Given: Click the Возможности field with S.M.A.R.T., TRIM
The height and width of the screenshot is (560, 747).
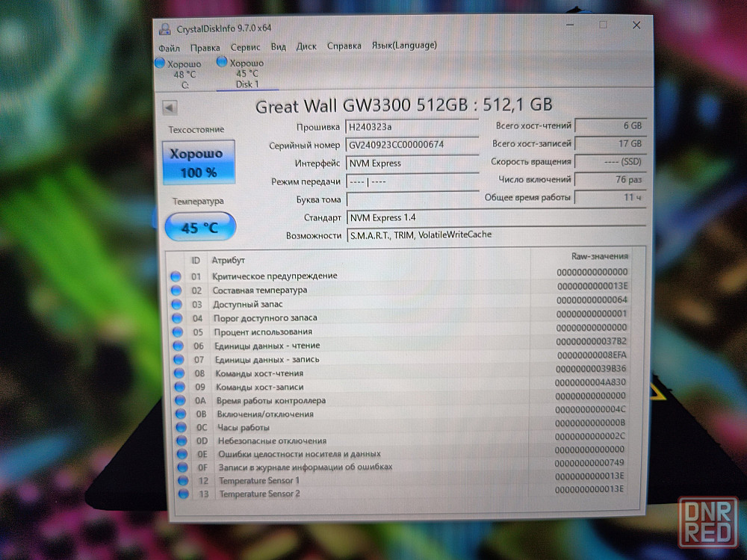Looking at the screenshot, I should pyautogui.click(x=497, y=234).
